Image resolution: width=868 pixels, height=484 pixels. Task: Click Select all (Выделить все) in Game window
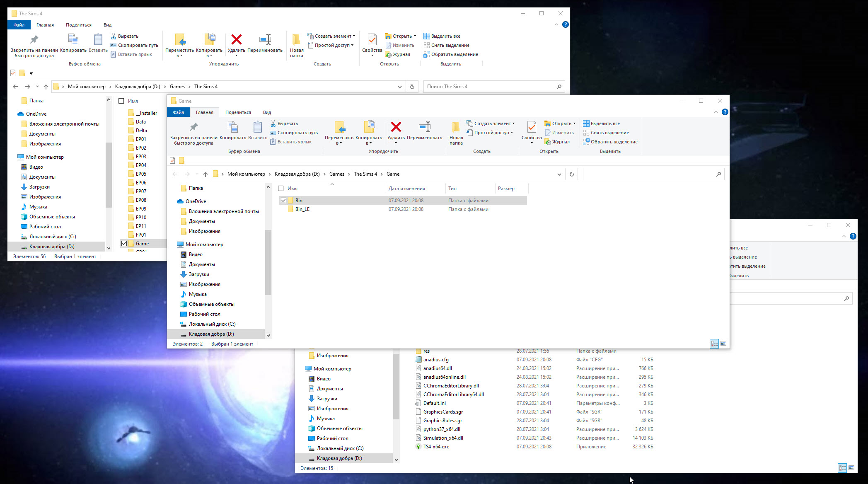[602, 123]
